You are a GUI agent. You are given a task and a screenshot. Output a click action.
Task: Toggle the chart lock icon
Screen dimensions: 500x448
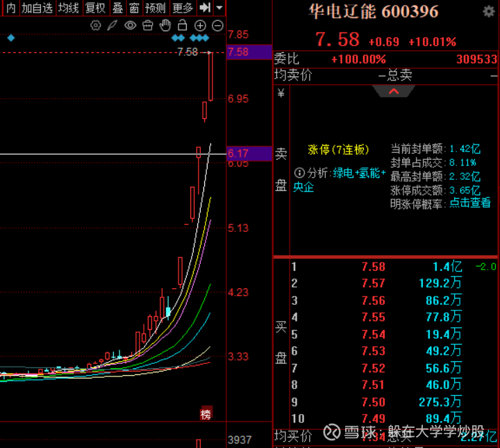pos(183,25)
